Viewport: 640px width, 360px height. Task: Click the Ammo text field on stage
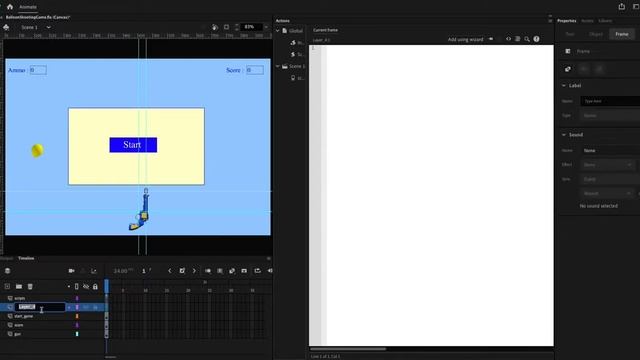pos(38,70)
